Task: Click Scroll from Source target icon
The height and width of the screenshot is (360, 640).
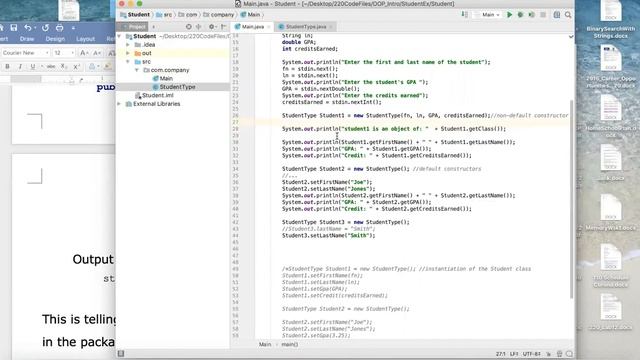Action: pyautogui.click(x=189, y=27)
